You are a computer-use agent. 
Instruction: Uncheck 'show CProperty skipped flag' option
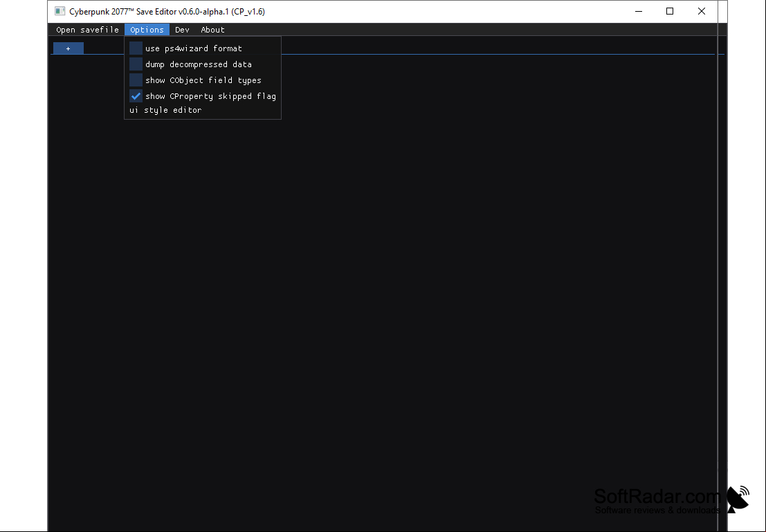tap(136, 96)
